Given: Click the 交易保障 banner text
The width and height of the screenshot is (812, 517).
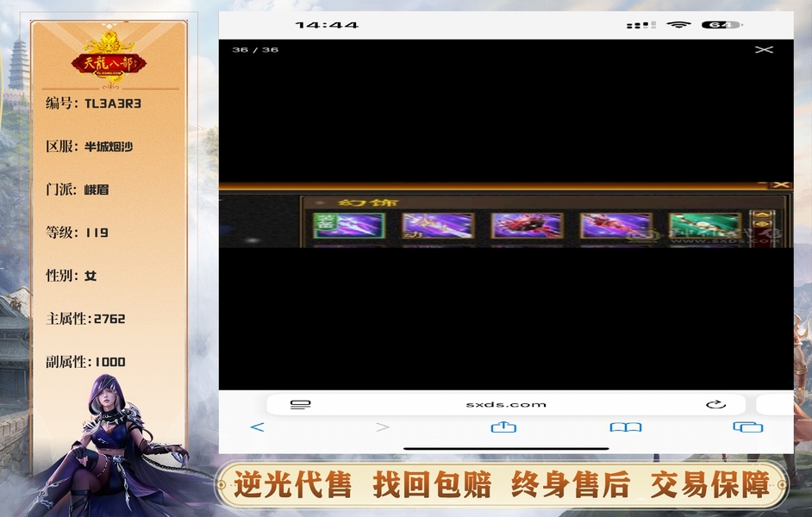Looking at the screenshot, I should [710, 485].
